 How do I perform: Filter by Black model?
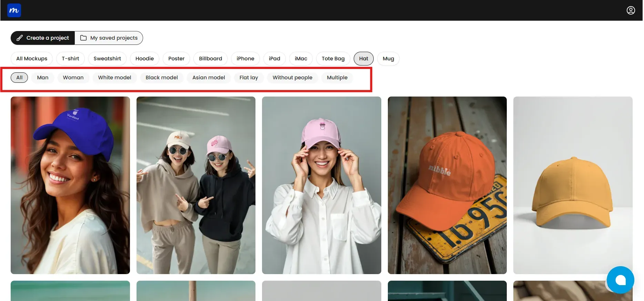(162, 78)
